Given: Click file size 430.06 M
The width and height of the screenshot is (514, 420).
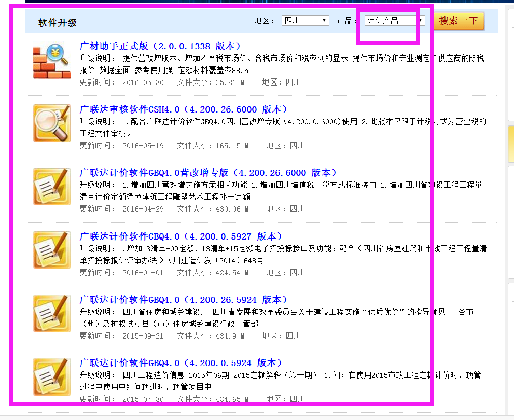Looking at the screenshot, I should pos(232,209).
